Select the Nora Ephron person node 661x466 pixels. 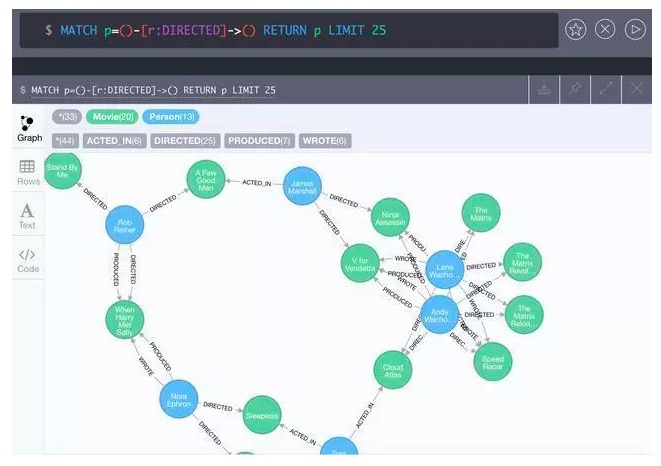(x=179, y=399)
